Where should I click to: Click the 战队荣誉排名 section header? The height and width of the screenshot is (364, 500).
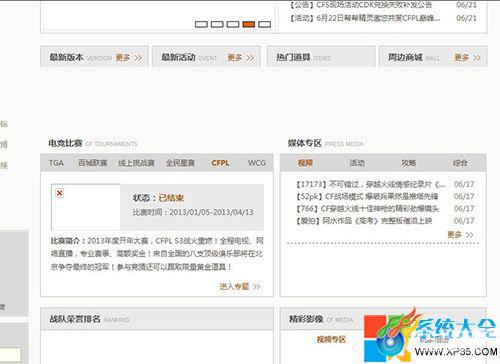(x=157, y=319)
